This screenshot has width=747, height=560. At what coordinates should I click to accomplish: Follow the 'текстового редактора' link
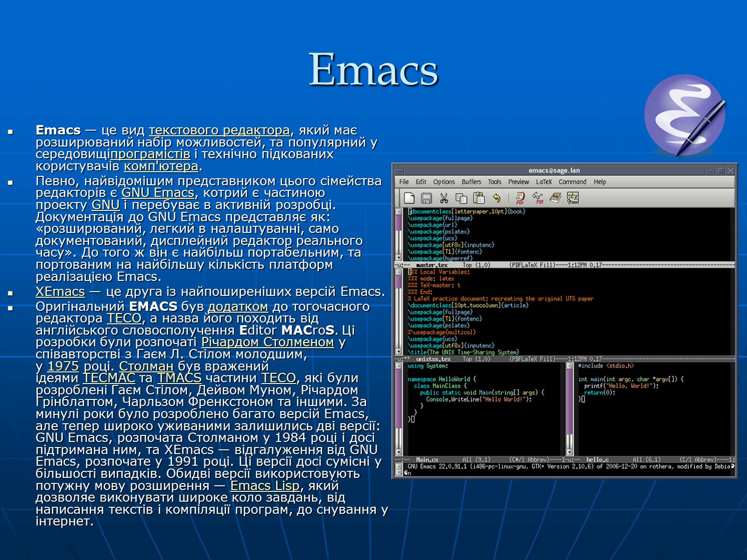pos(219,130)
